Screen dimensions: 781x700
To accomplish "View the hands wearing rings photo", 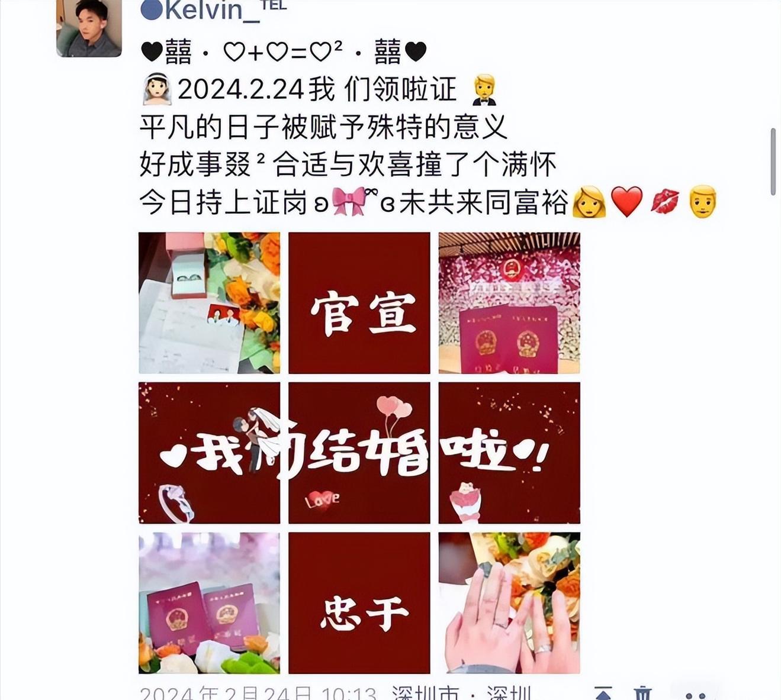I will 509,602.
